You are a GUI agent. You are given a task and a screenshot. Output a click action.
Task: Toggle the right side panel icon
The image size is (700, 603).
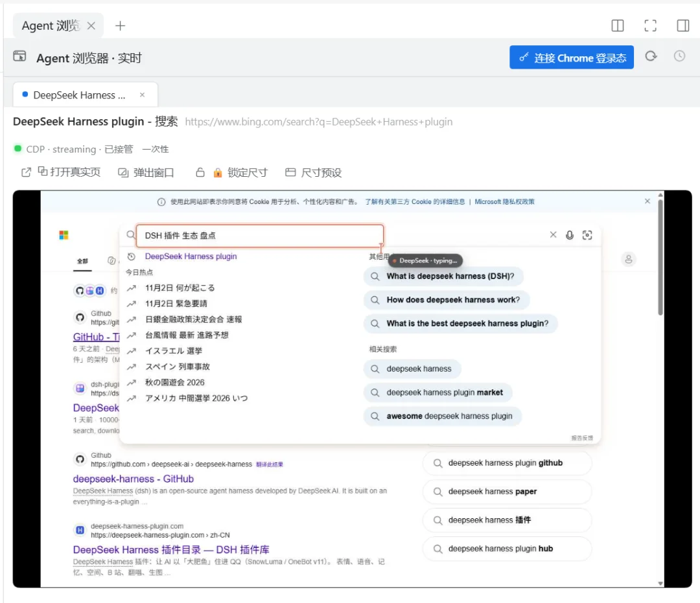point(683,26)
